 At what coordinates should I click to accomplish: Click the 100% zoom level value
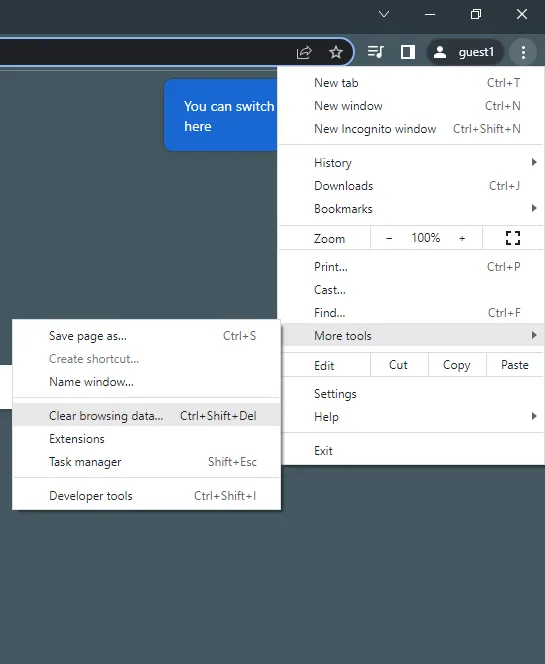tap(426, 238)
